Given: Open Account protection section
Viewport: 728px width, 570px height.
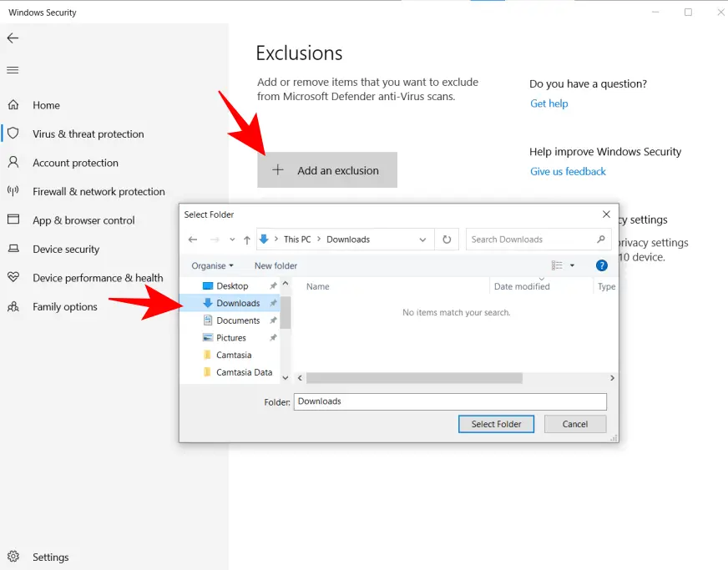Looking at the screenshot, I should pos(75,163).
